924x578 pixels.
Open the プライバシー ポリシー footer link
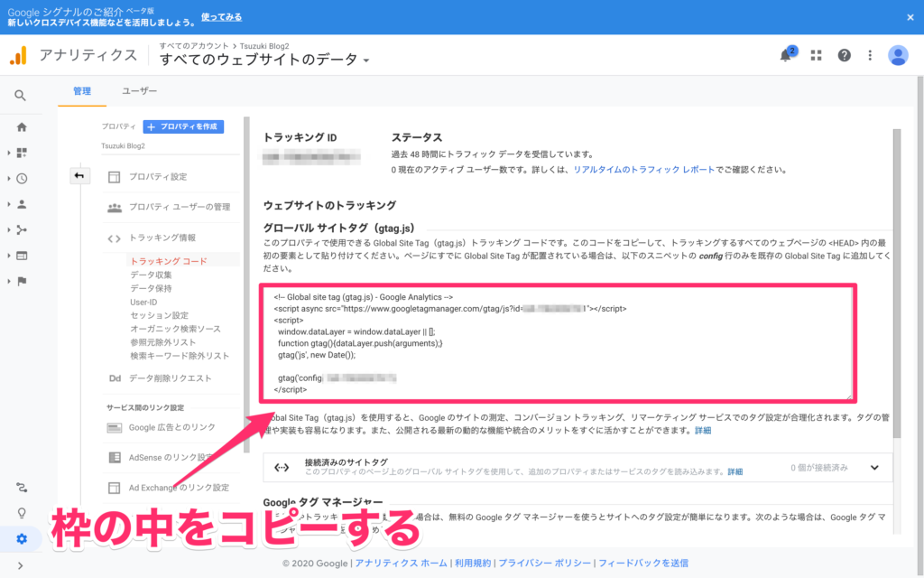point(544,564)
